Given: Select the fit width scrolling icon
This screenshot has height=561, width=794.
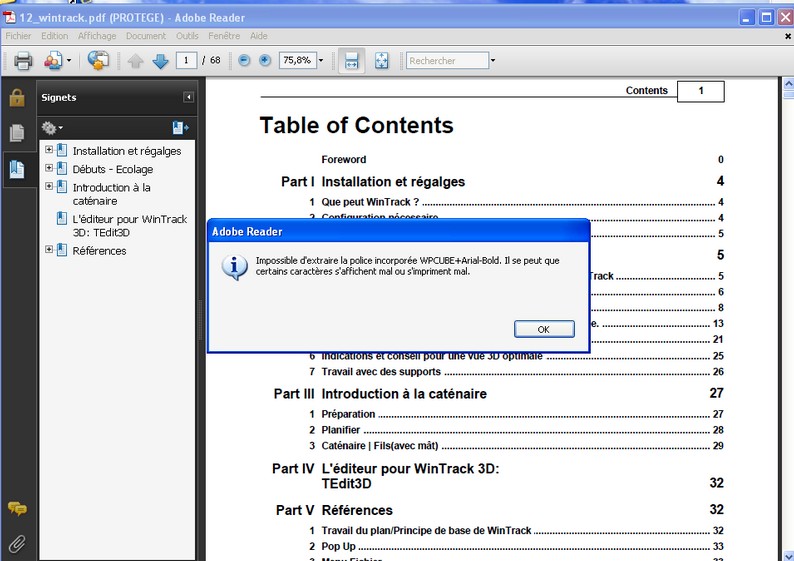Looking at the screenshot, I should (x=351, y=61).
